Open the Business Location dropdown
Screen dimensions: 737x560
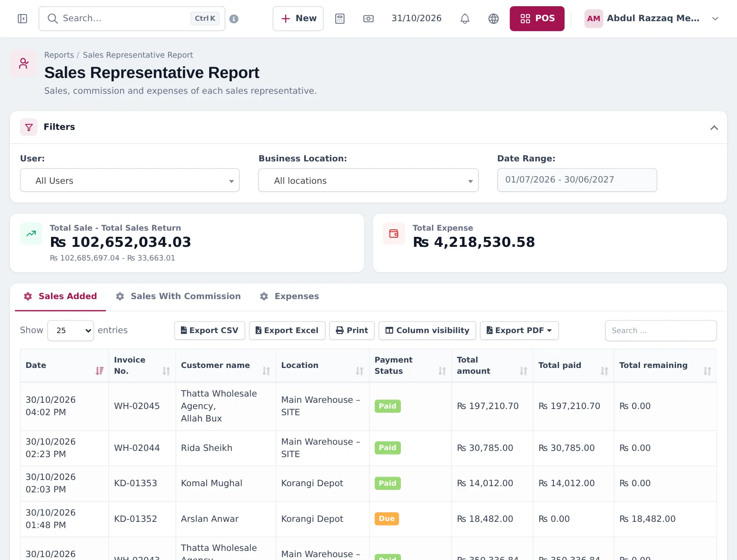coord(368,180)
